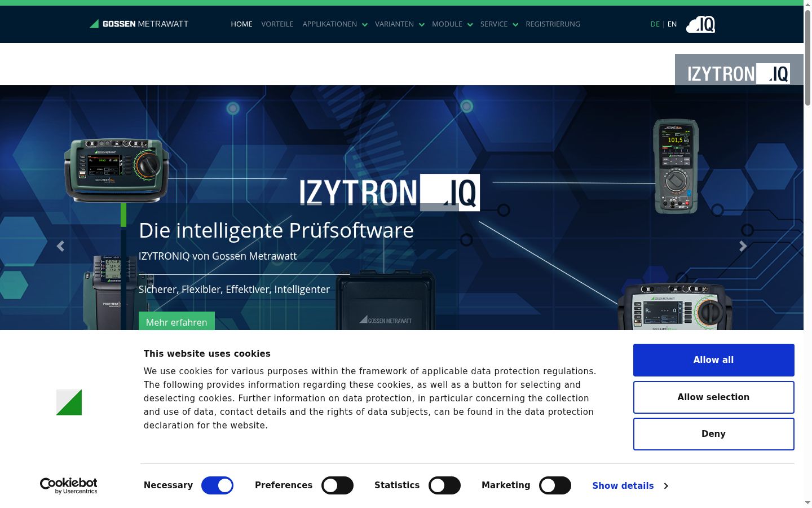Switch language to DE
The height and width of the screenshot is (508, 812).
click(655, 24)
